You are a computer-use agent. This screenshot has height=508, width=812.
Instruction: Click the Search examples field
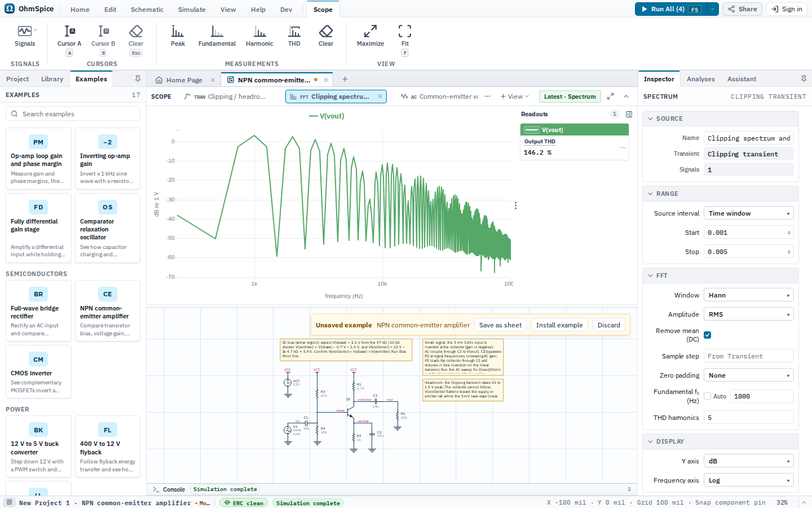point(73,114)
